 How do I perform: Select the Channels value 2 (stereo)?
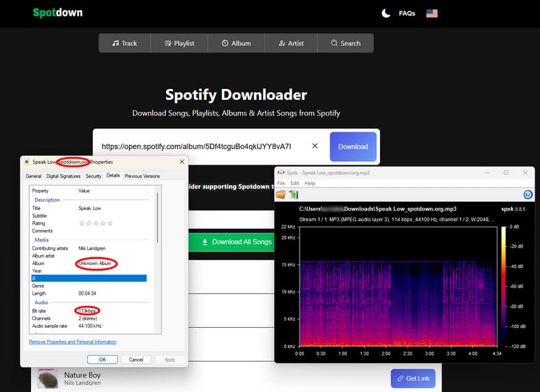(88, 318)
